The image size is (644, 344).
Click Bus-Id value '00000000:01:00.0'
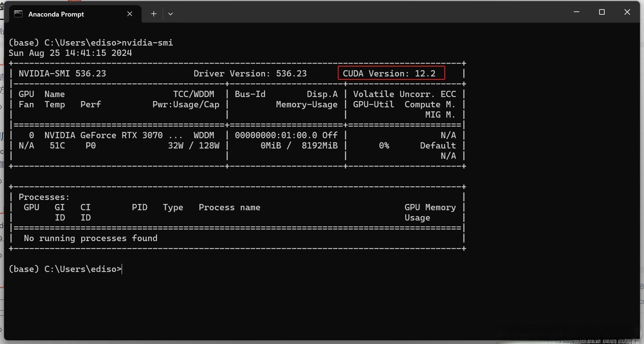click(276, 135)
